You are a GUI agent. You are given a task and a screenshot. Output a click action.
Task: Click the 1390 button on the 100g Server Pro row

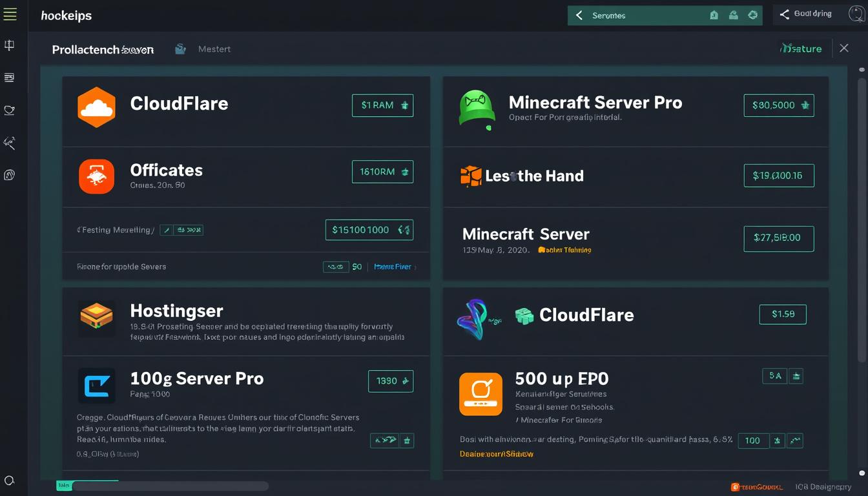click(390, 381)
